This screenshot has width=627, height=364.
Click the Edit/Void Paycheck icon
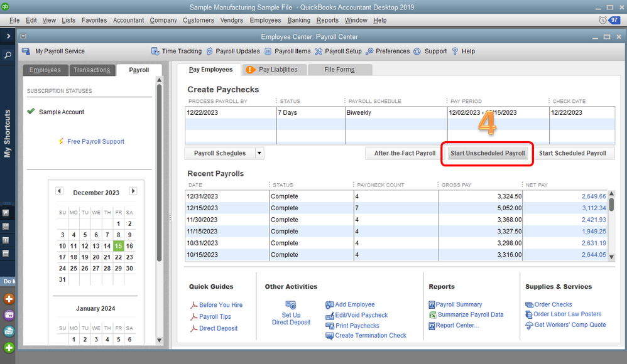[x=329, y=316]
